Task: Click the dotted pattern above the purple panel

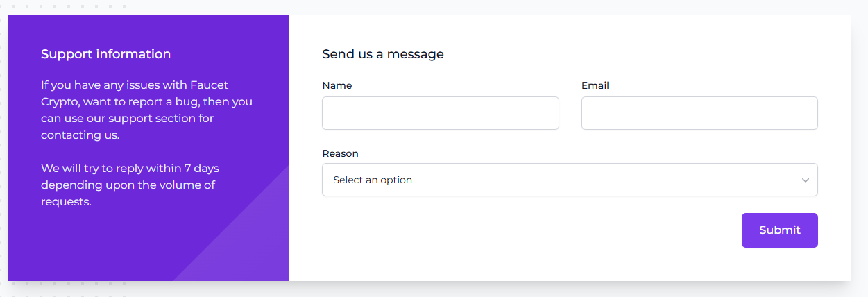Action: tap(69, 6)
